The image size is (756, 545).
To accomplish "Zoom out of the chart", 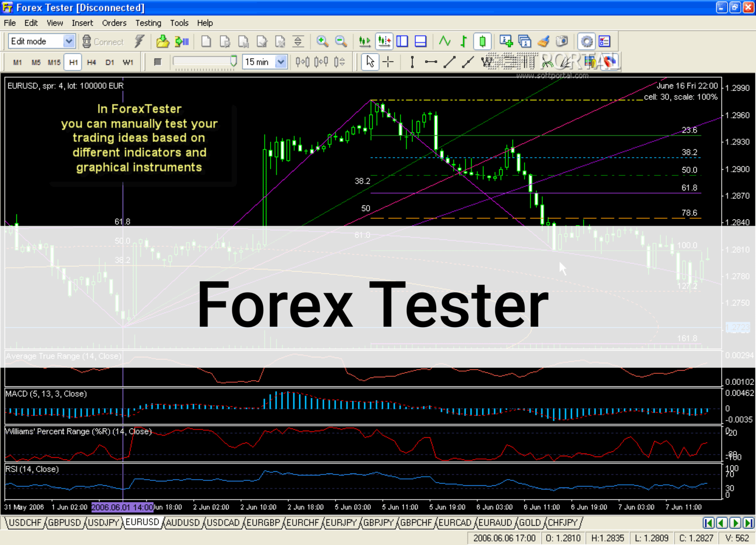I will (341, 42).
